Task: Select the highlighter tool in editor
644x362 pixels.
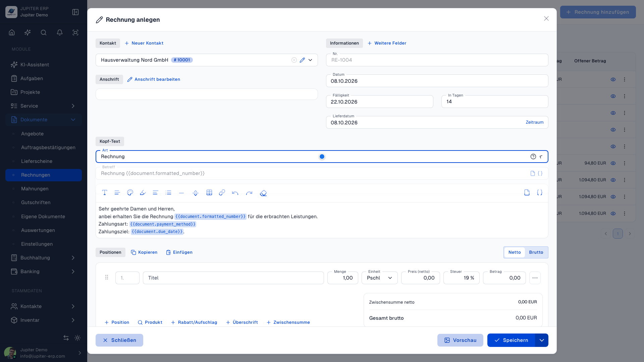Action: point(143,192)
